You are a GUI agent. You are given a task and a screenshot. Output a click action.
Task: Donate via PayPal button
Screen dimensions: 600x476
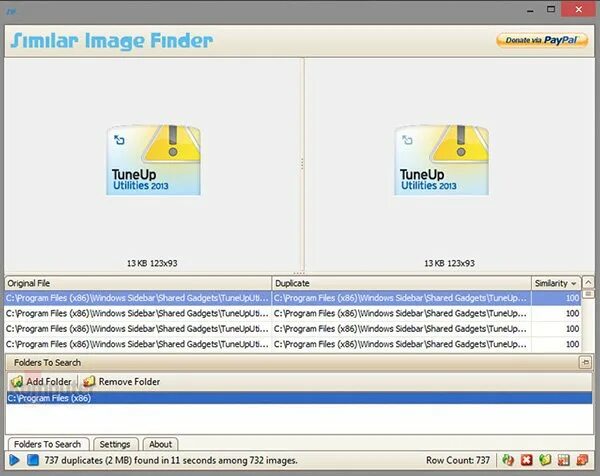pyautogui.click(x=541, y=40)
